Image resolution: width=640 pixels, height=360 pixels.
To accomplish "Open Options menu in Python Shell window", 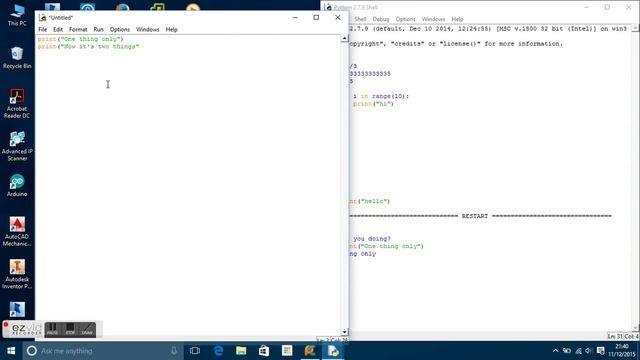I will [x=405, y=19].
